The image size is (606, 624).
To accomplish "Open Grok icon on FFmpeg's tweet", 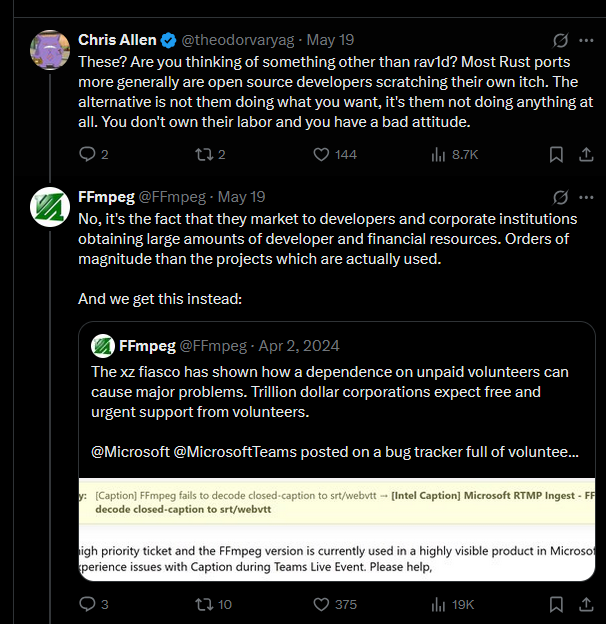I will coord(560,197).
